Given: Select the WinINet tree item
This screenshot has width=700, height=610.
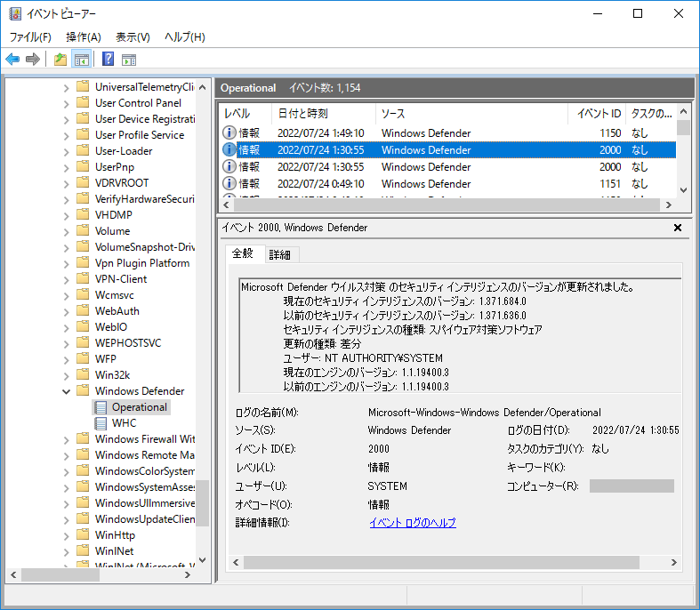Looking at the screenshot, I should (x=114, y=551).
